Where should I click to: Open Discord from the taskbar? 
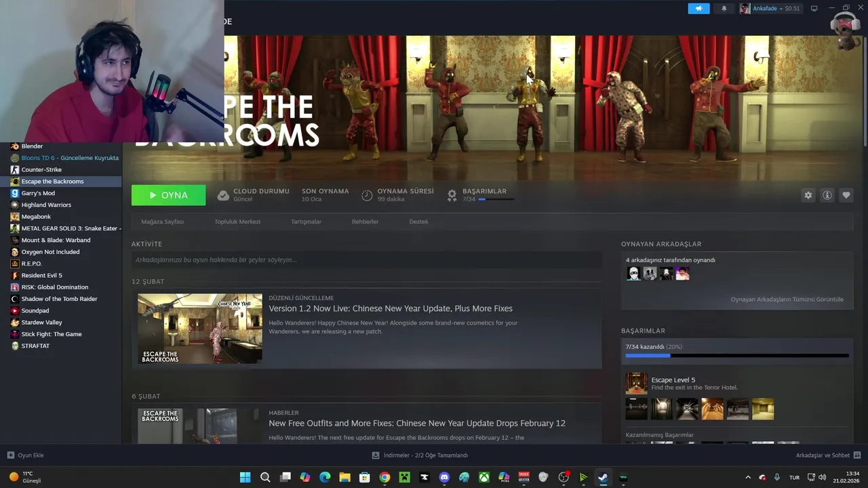444,477
